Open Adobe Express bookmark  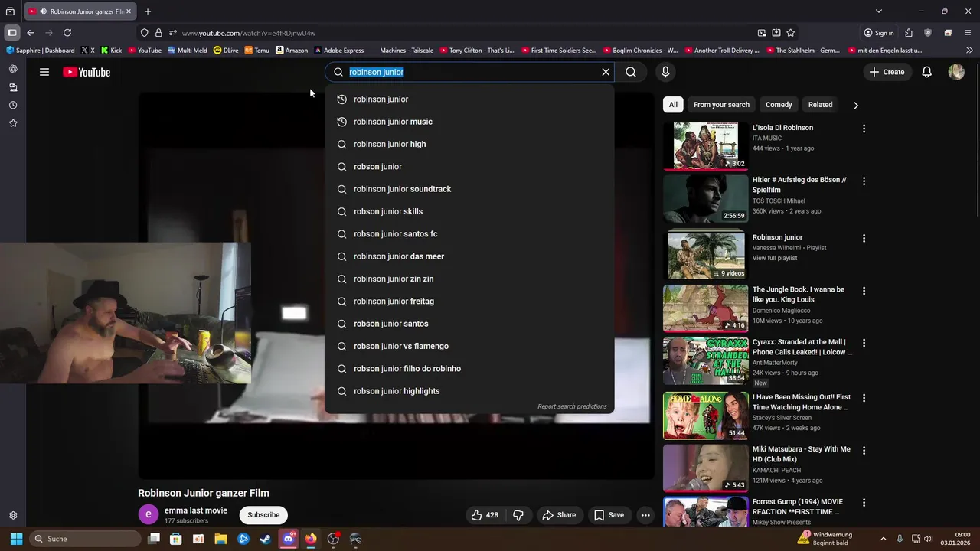click(x=339, y=51)
